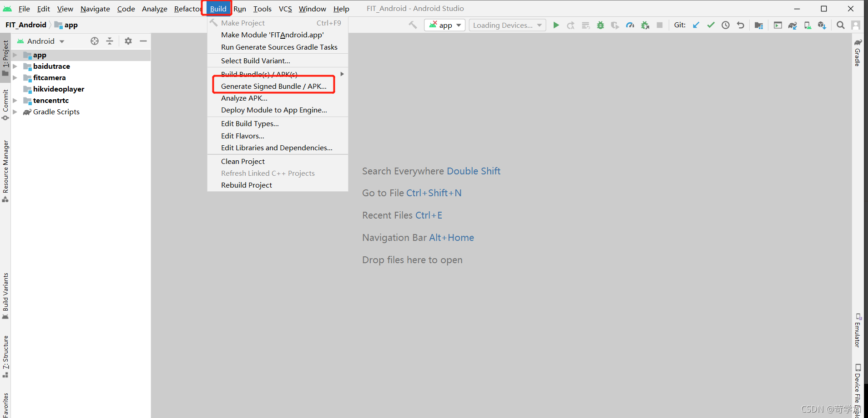Select Edit Libraries and Dependencies
This screenshot has width=868, height=418.
(278, 148)
